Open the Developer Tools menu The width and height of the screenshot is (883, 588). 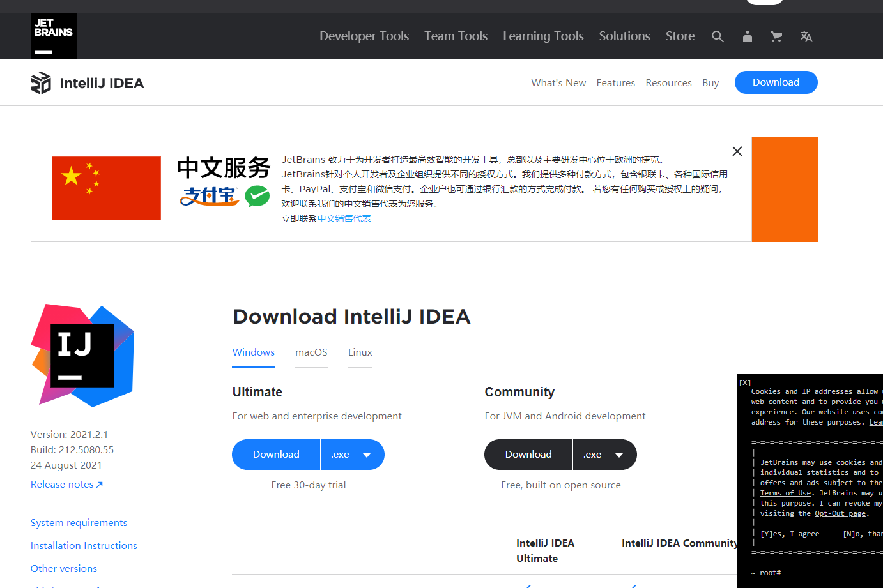click(364, 36)
